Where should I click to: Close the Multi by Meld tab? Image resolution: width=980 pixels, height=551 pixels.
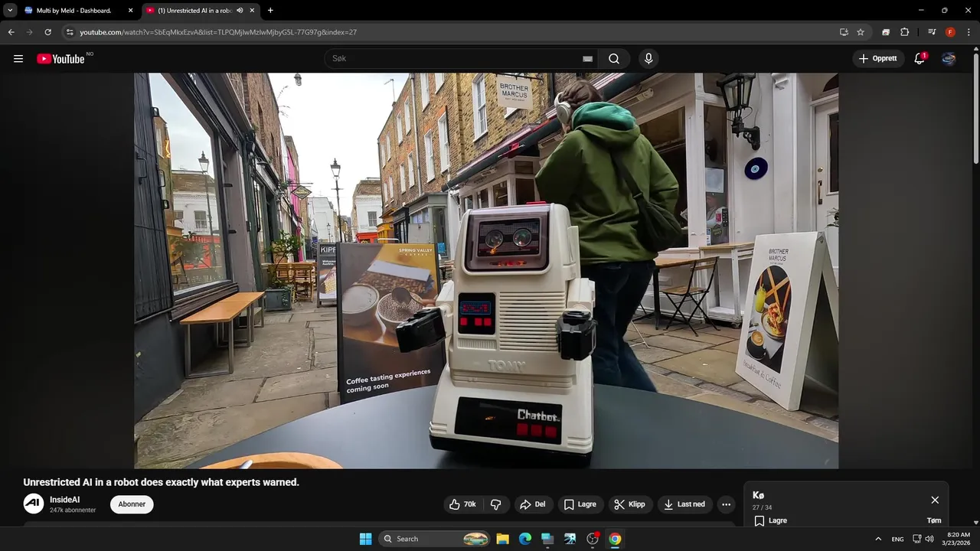pyautogui.click(x=130, y=11)
